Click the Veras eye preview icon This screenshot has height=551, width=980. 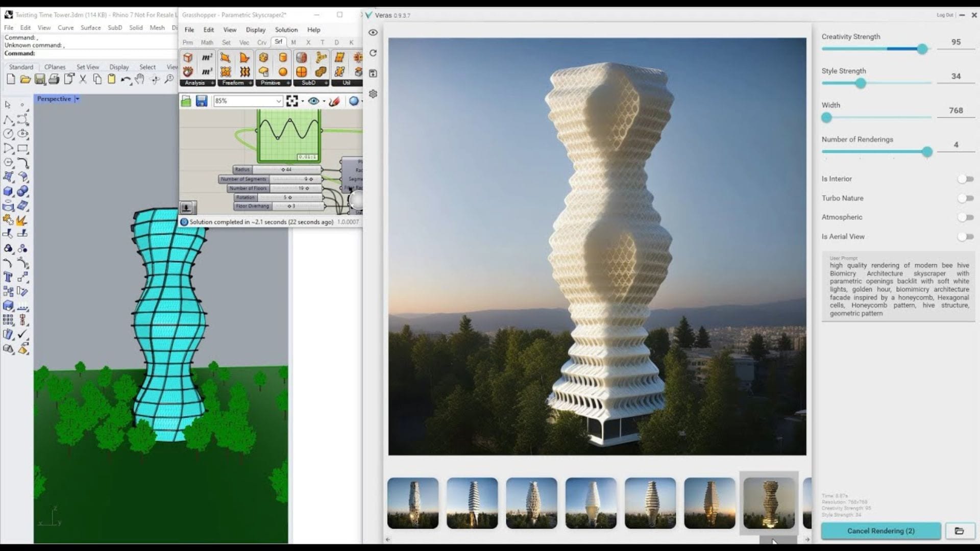373,33
